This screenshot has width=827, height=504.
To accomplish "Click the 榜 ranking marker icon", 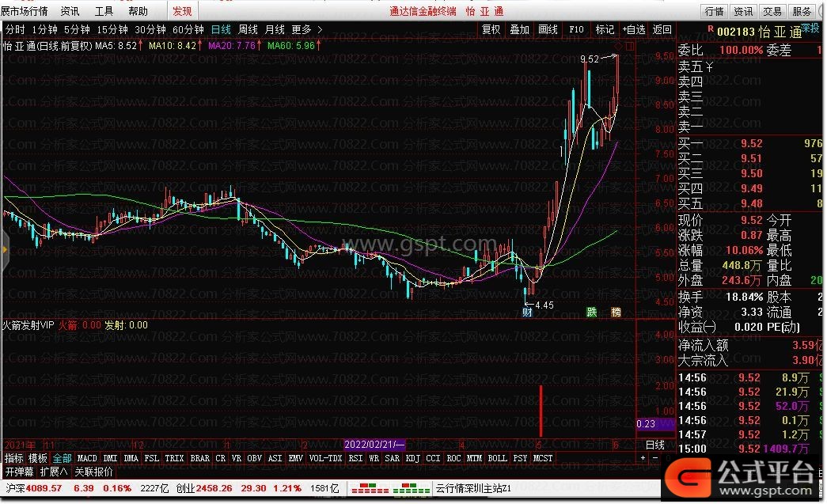I will coord(616,312).
